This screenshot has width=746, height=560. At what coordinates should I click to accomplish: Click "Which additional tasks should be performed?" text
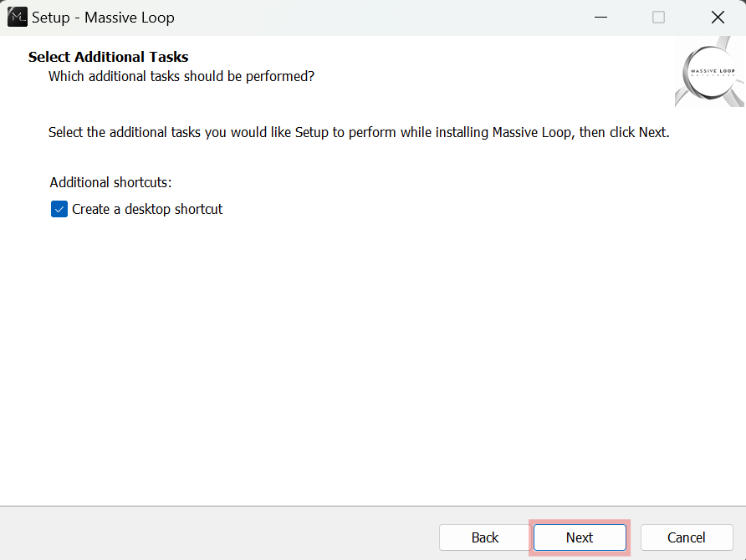click(181, 77)
